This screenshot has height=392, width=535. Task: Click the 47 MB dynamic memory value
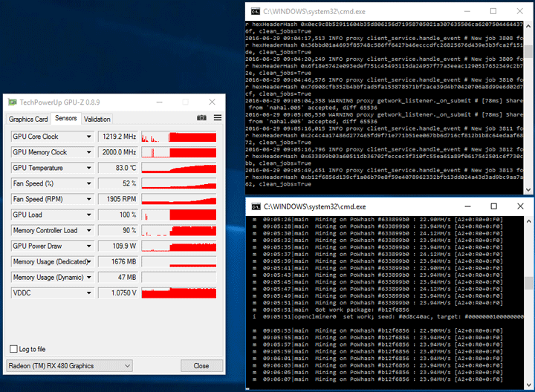(118, 278)
